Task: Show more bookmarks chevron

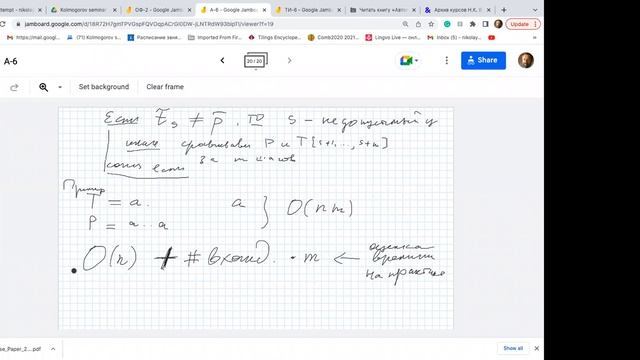Action: pyautogui.click(x=534, y=38)
